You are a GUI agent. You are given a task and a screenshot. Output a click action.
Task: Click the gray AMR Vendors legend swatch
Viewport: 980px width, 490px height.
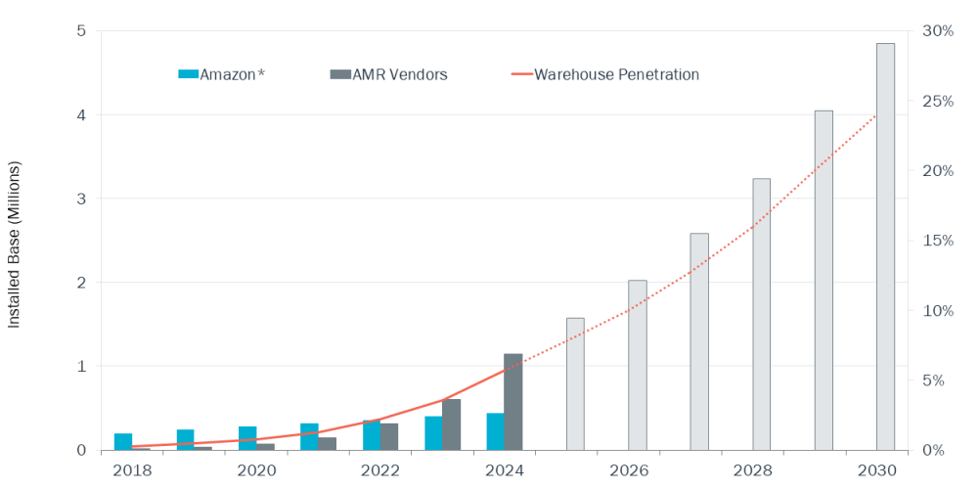coord(340,74)
